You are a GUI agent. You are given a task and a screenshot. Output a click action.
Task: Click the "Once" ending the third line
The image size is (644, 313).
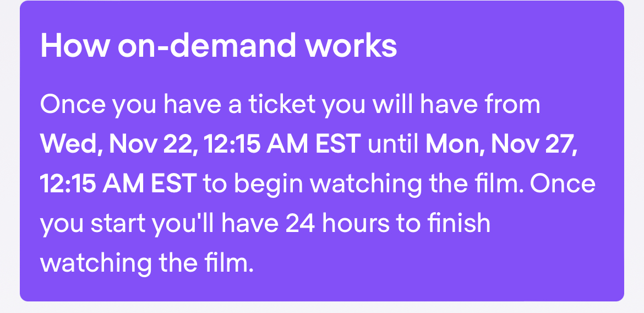tap(563, 184)
